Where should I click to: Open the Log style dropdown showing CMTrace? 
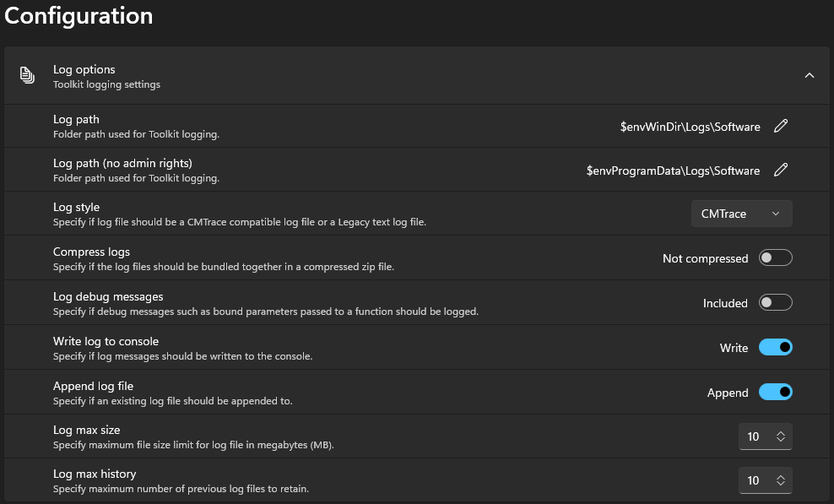click(741, 214)
